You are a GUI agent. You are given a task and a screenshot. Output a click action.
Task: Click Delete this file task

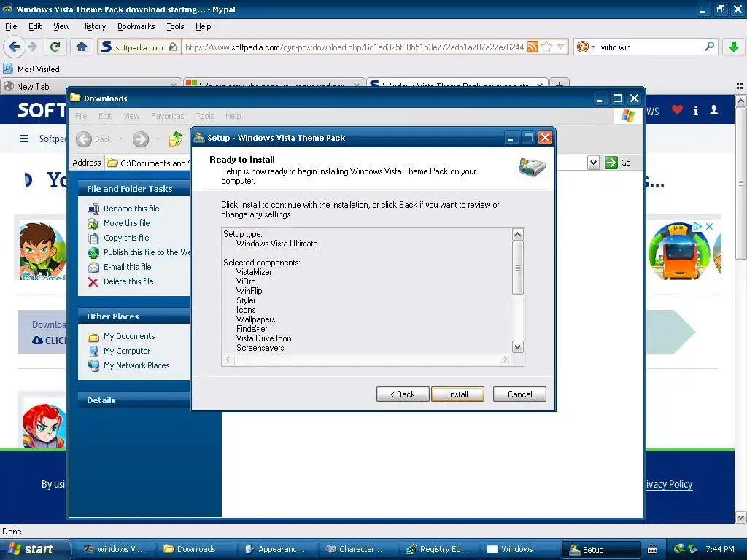(x=128, y=281)
